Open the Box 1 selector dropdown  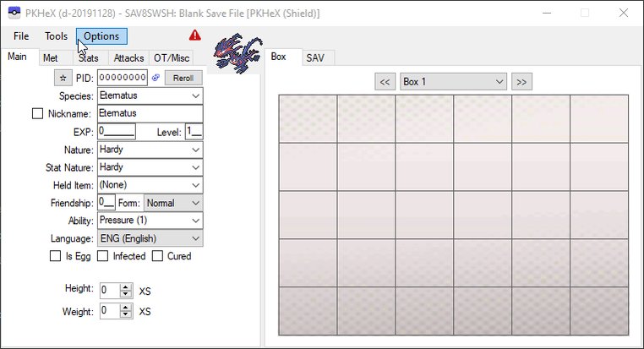coord(454,82)
